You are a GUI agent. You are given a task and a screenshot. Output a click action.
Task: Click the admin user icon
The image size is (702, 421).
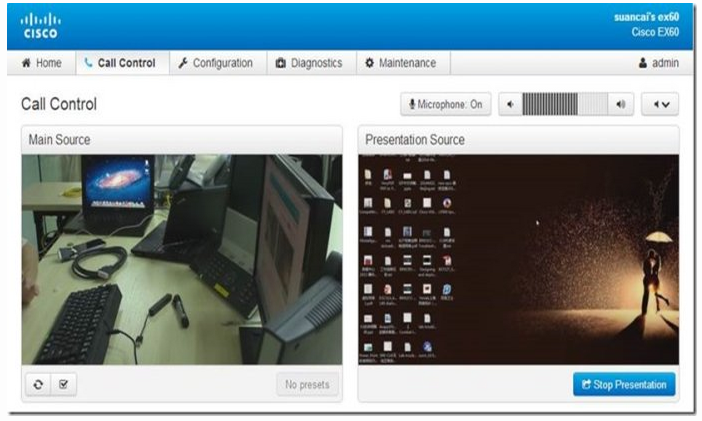coord(643,63)
